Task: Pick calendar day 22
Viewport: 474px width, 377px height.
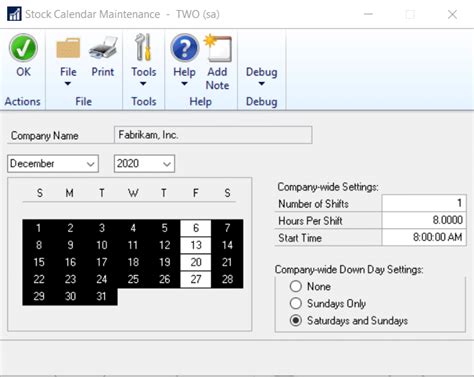Action: click(x=39, y=279)
